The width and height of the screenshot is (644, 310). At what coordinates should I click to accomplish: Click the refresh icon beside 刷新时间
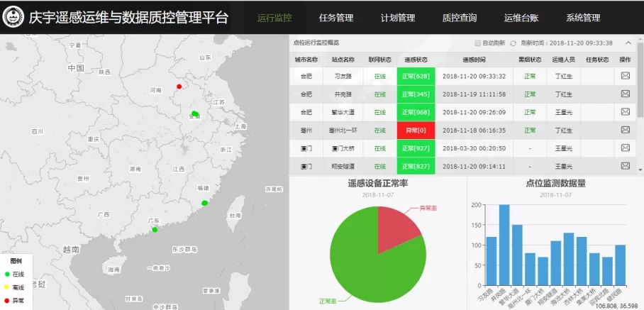click(513, 43)
